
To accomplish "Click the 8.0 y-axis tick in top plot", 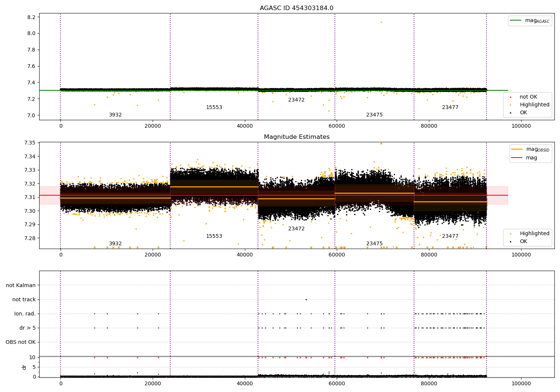I will 31,34.
